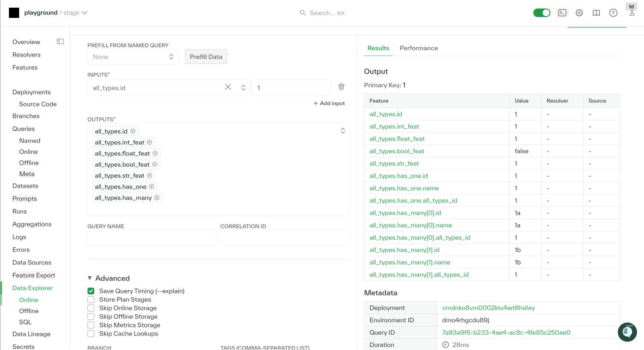Open the all_types.has_many[0].name feature link

pyautogui.click(x=410, y=225)
